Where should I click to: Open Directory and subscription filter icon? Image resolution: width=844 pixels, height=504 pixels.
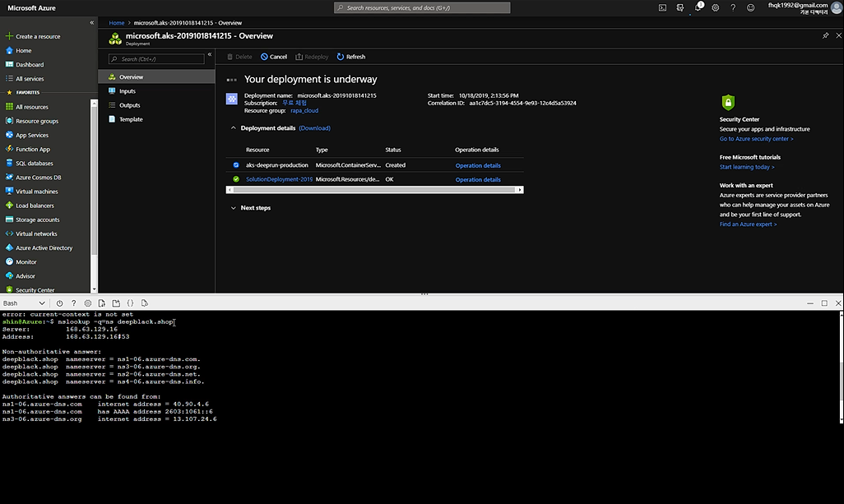click(x=680, y=7)
